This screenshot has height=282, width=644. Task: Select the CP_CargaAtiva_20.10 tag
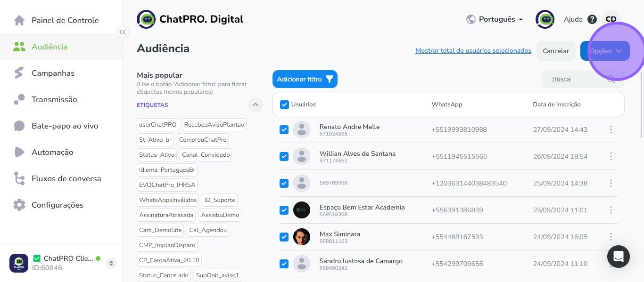169,260
